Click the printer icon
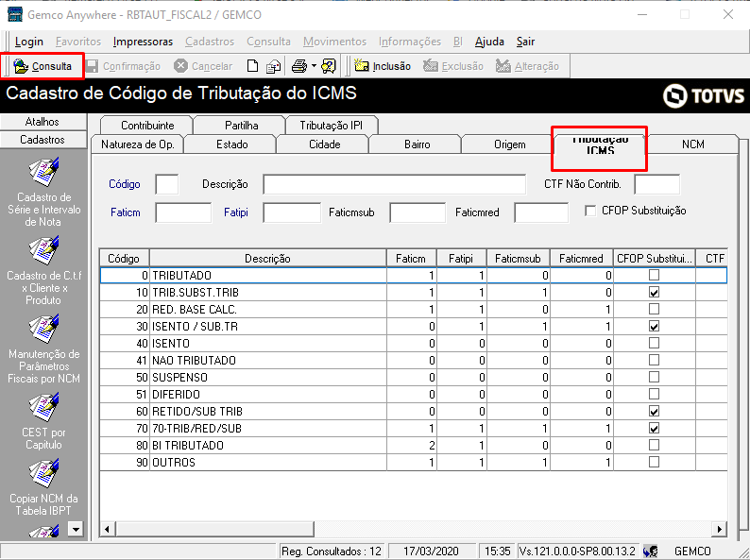750x560 pixels. tap(299, 66)
